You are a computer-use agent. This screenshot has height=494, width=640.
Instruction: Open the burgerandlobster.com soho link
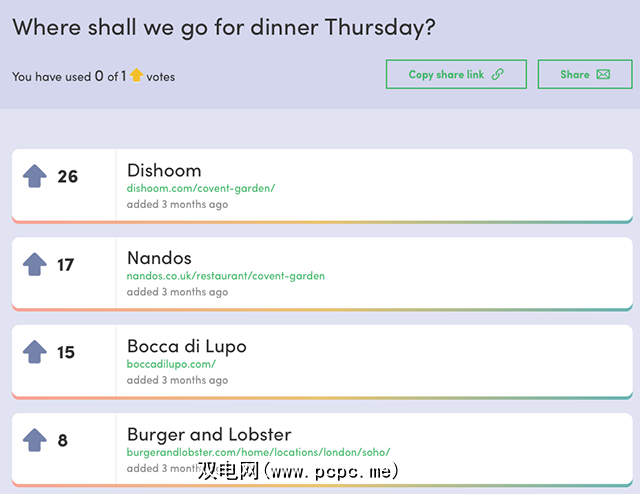(x=258, y=452)
